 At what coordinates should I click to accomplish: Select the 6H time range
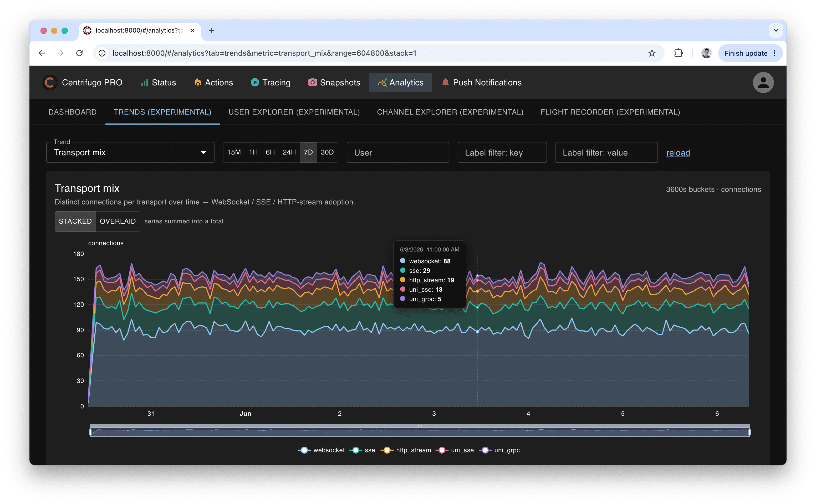point(270,152)
